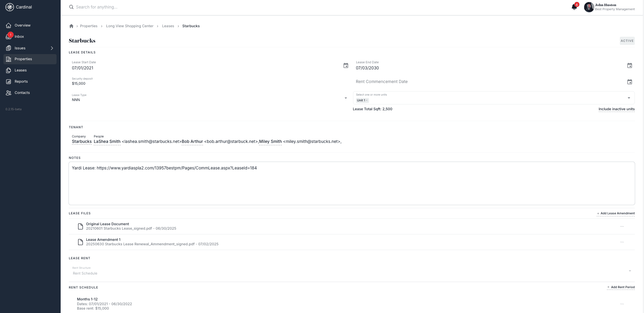The width and height of the screenshot is (644, 313).
Task: Open the Rent Commencement Date calendar picker
Action: (629, 82)
